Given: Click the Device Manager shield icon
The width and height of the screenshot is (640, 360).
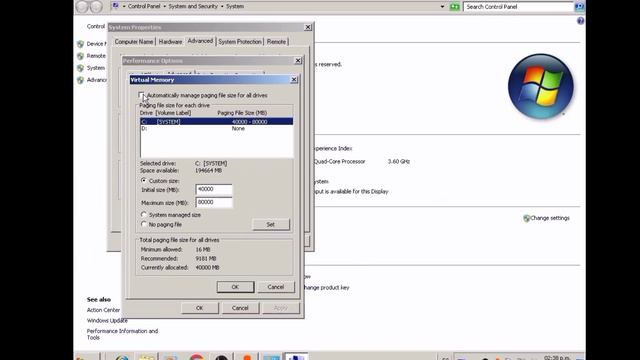Looking at the screenshot, I should click(80, 44).
